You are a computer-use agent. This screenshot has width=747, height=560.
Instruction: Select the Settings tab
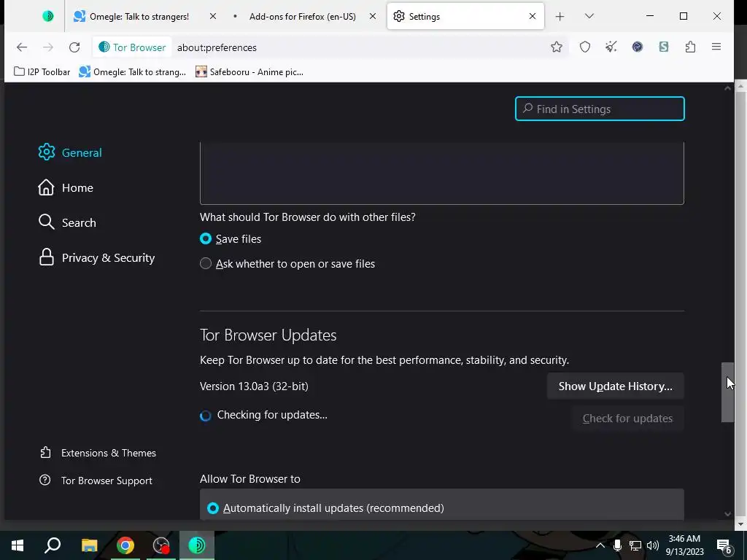pyautogui.click(x=465, y=16)
